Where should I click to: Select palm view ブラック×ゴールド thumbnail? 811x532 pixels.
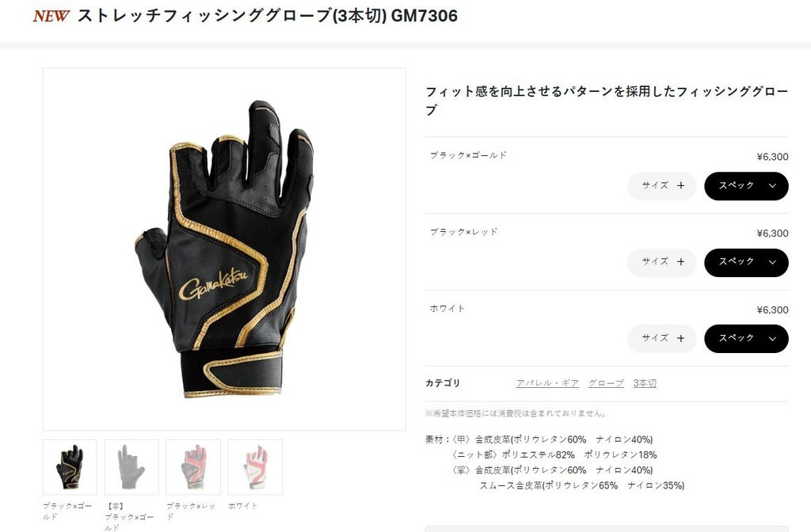click(x=132, y=467)
